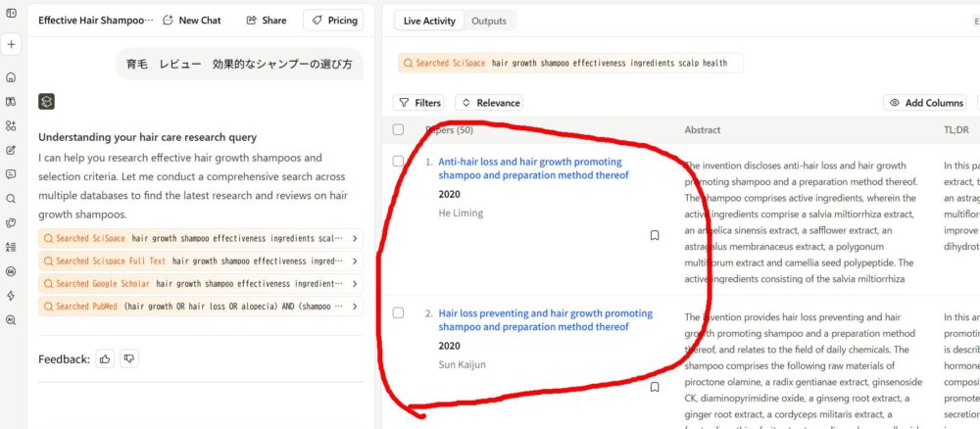980x429 pixels.
Task: Open the Relevance sort dropdown
Action: click(x=490, y=103)
